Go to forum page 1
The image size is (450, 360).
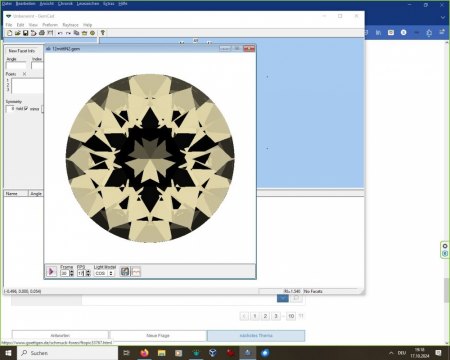[x=255, y=316]
